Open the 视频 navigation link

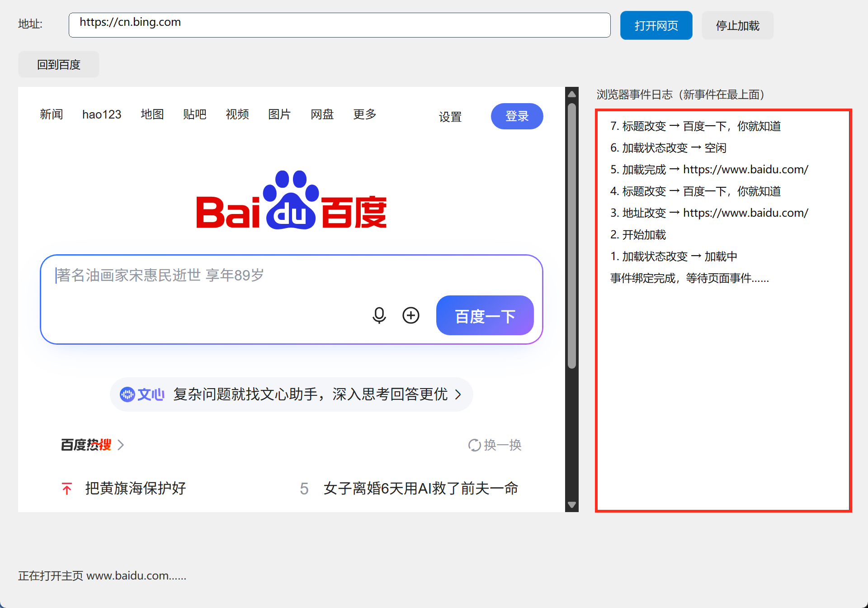[237, 114]
